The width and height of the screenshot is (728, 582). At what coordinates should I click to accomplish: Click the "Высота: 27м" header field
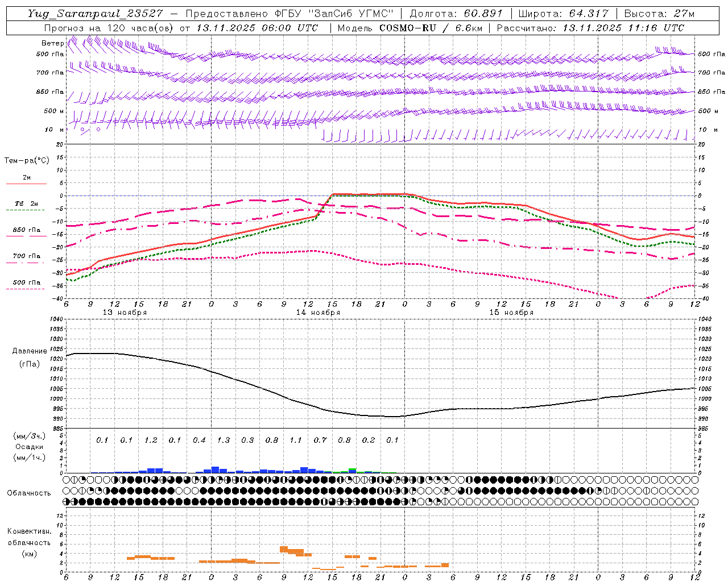click(x=659, y=14)
